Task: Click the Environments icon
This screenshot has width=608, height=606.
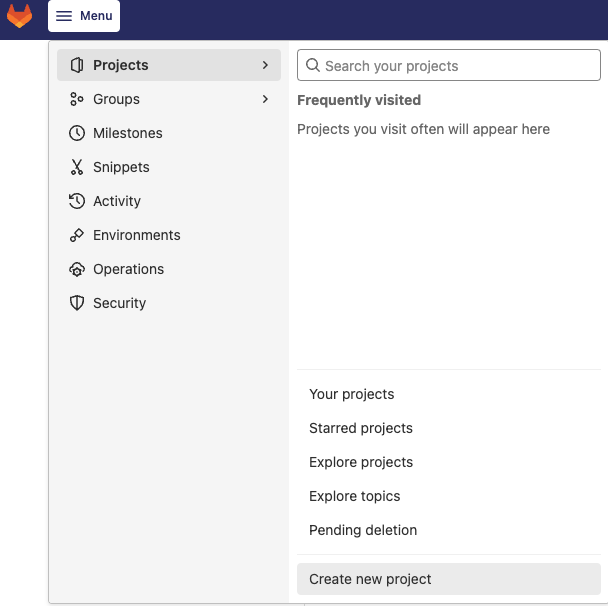Action: point(77,235)
